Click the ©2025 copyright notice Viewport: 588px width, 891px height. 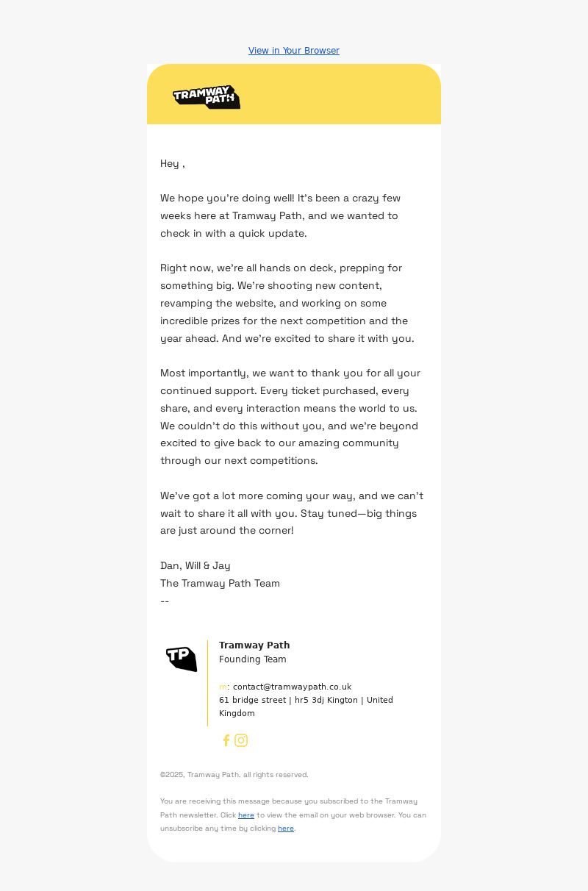coord(234,775)
